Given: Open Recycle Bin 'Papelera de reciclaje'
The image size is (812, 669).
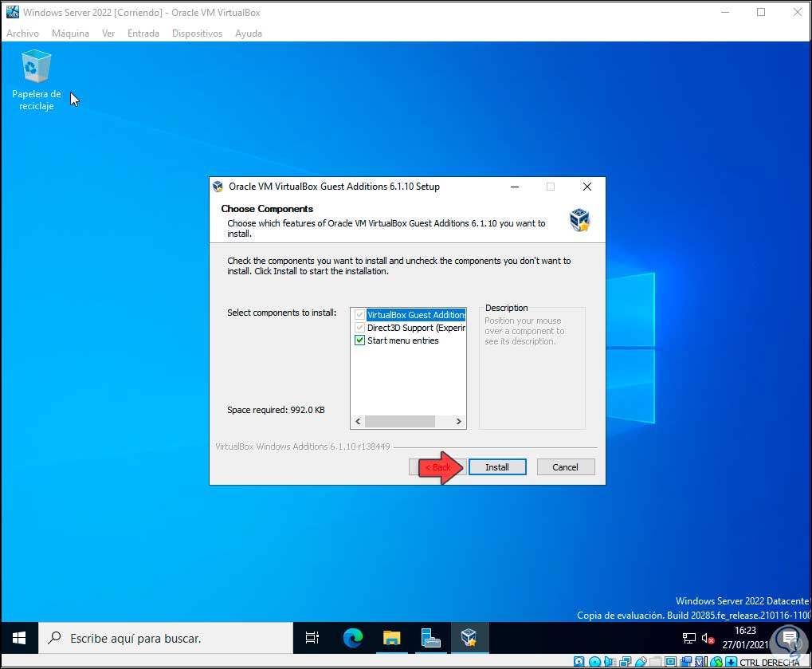Looking at the screenshot, I should coord(36,81).
